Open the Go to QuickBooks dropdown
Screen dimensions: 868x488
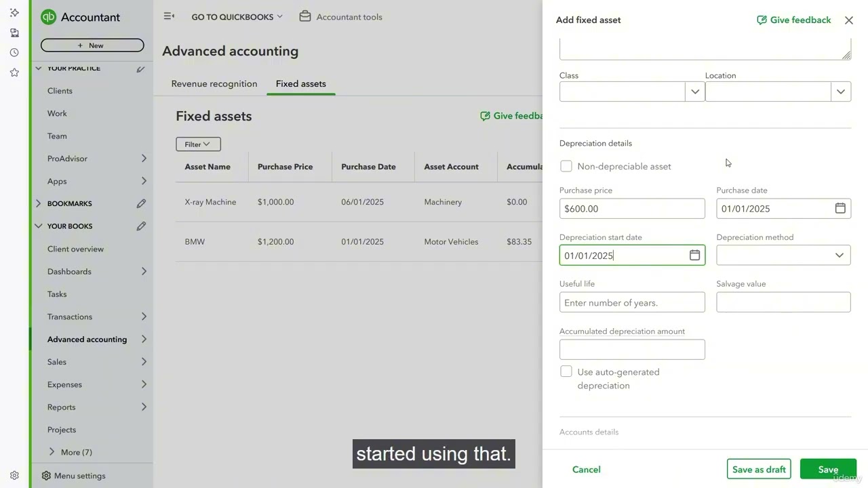(x=237, y=17)
